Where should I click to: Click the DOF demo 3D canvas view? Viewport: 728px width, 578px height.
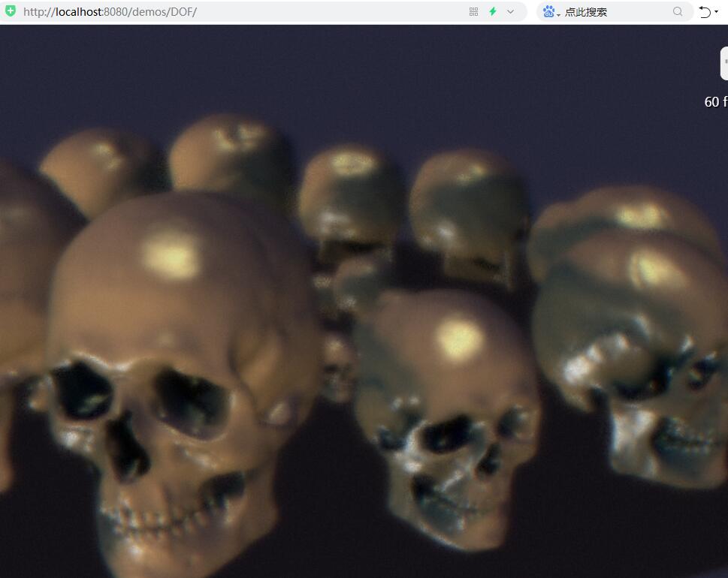click(364, 302)
